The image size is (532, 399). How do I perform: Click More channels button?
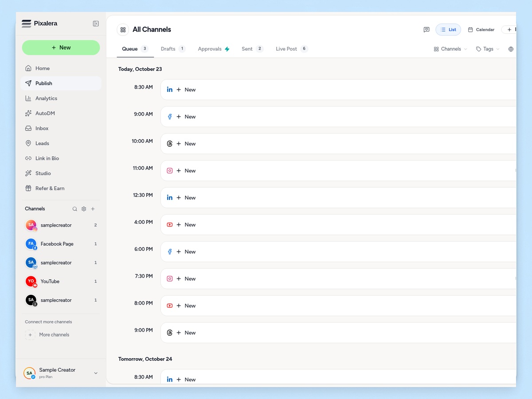(47, 335)
